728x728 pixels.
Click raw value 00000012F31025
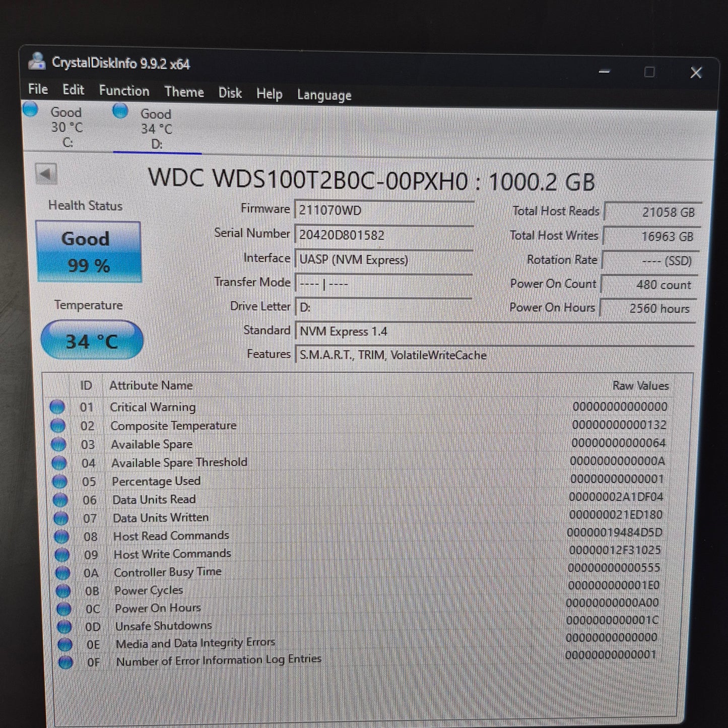click(615, 550)
